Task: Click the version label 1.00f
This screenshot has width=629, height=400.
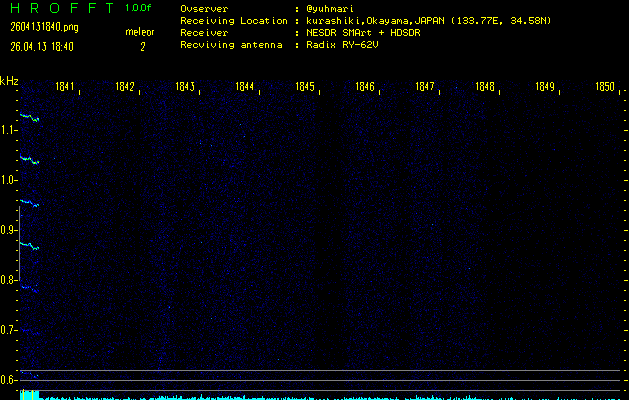Action: pos(138,8)
